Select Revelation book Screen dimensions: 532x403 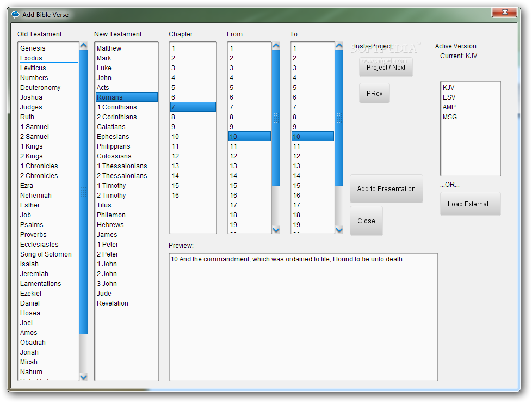(127, 303)
